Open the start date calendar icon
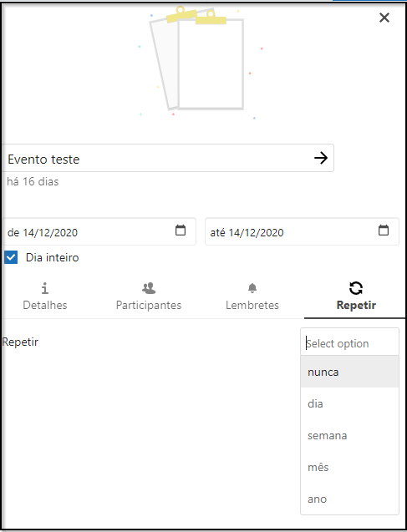407x532 pixels. coord(181,230)
